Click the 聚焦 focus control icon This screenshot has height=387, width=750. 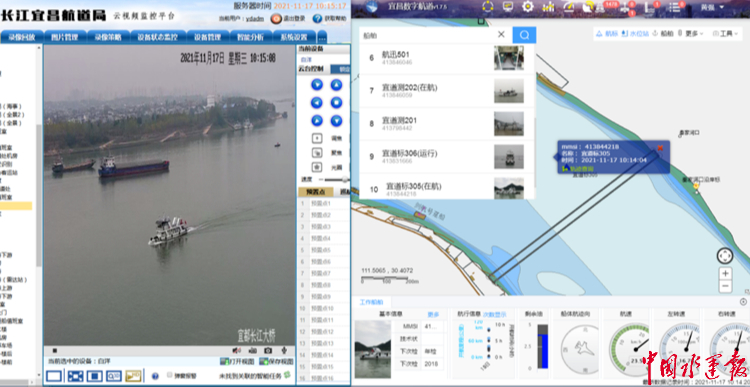click(x=317, y=153)
